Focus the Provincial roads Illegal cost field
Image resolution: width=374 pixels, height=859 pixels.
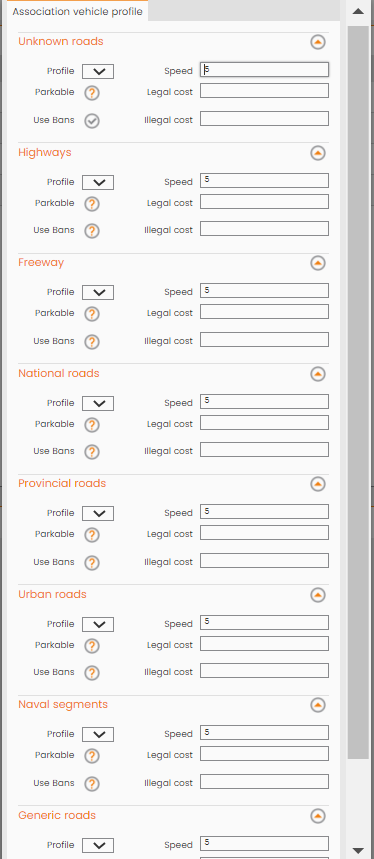click(x=264, y=560)
